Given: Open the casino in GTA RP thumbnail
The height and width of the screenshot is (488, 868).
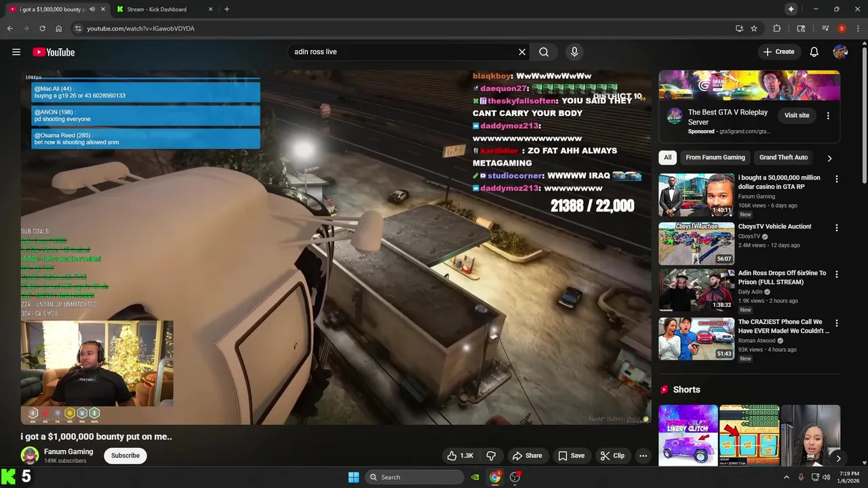Looking at the screenshot, I should click(x=696, y=195).
